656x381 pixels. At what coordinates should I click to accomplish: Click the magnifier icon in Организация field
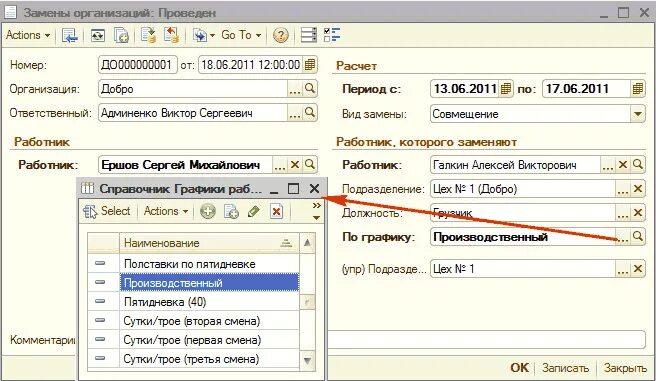[x=310, y=89]
